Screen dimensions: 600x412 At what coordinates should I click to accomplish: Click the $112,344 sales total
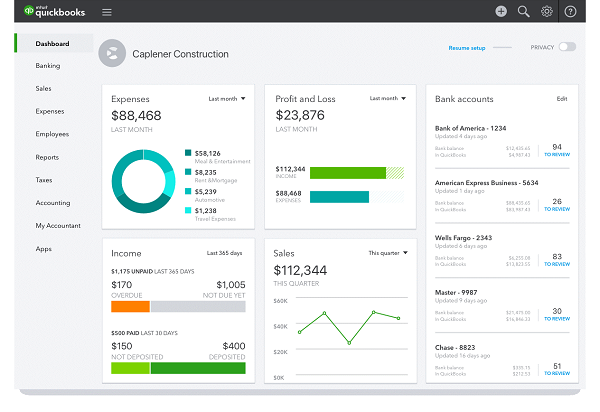click(300, 270)
